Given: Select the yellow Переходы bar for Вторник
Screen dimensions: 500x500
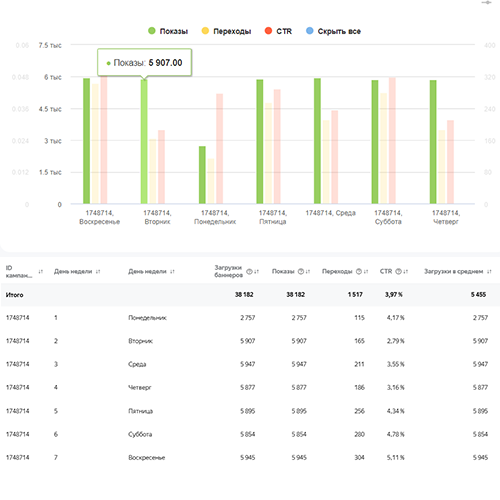Looking at the screenshot, I should tap(153, 172).
